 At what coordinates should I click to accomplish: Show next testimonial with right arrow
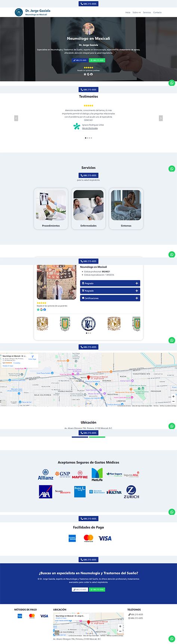161,118
